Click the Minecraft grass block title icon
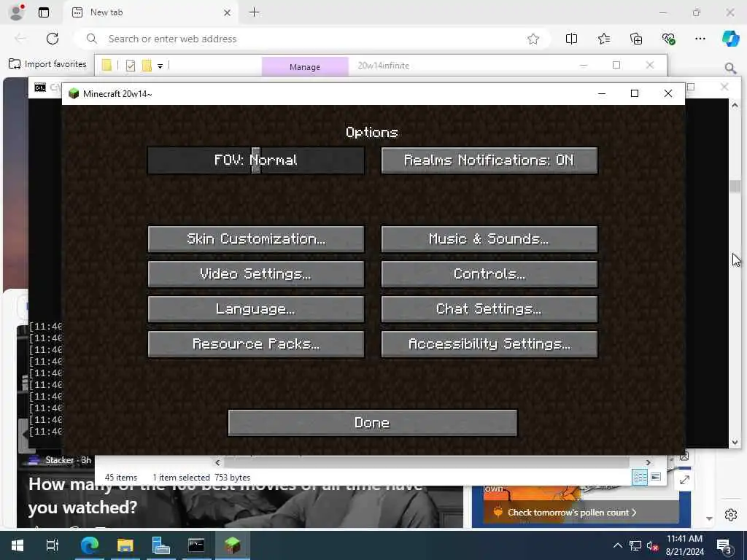The height and width of the screenshot is (560, 747). 74,93
